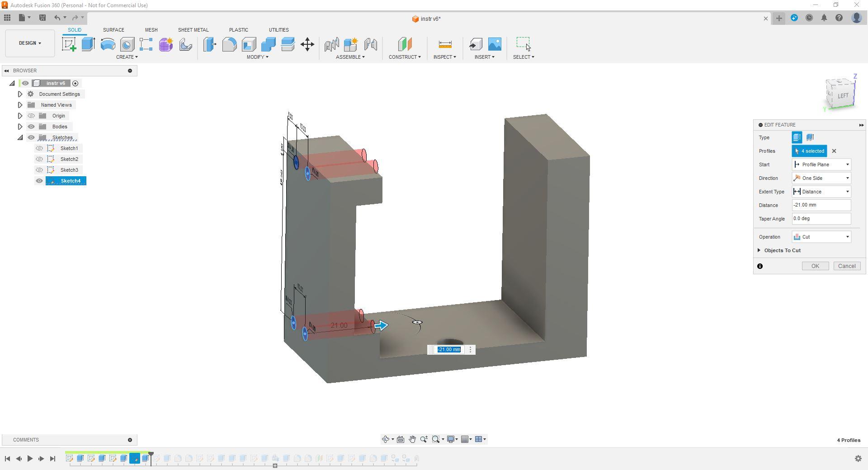Select the Offset Face tool

click(x=288, y=44)
